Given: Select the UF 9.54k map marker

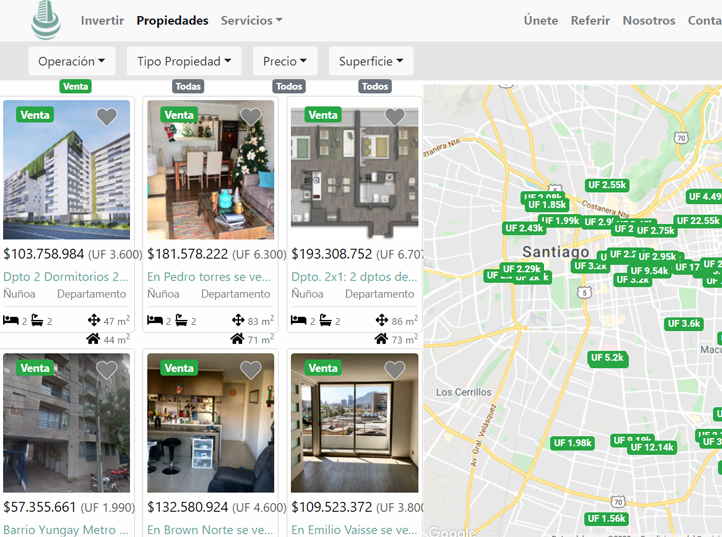Looking at the screenshot, I should 649,271.
